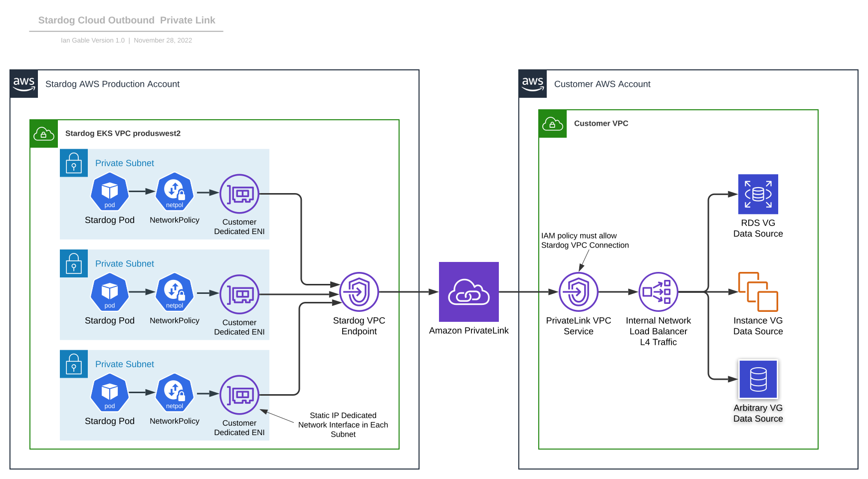
Task: Select the Stardog Pod icon in top subnet
Action: [x=110, y=192]
